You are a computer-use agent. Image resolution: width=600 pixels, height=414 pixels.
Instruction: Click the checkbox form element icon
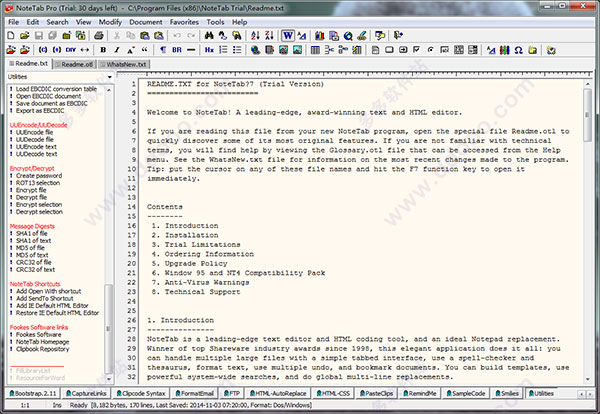(x=417, y=50)
